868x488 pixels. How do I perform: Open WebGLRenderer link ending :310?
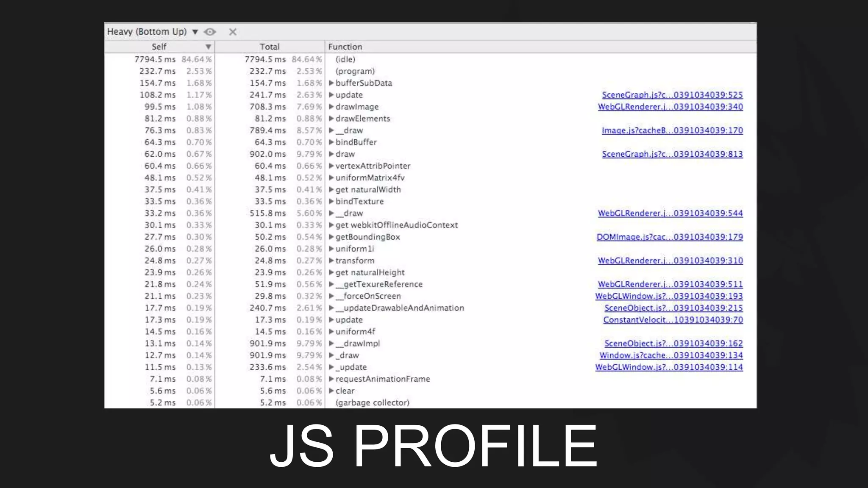(670, 261)
